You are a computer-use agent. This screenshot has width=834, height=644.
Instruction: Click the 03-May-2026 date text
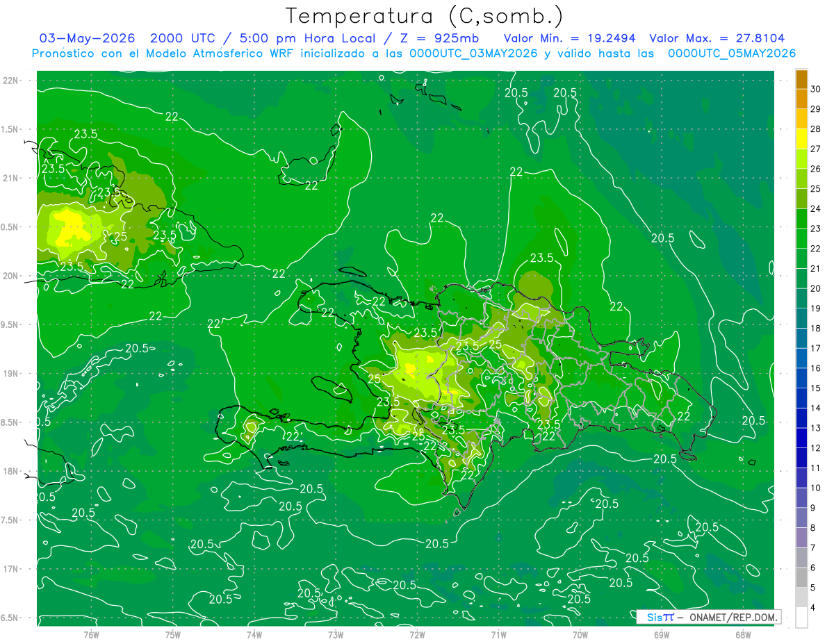pos(88,38)
